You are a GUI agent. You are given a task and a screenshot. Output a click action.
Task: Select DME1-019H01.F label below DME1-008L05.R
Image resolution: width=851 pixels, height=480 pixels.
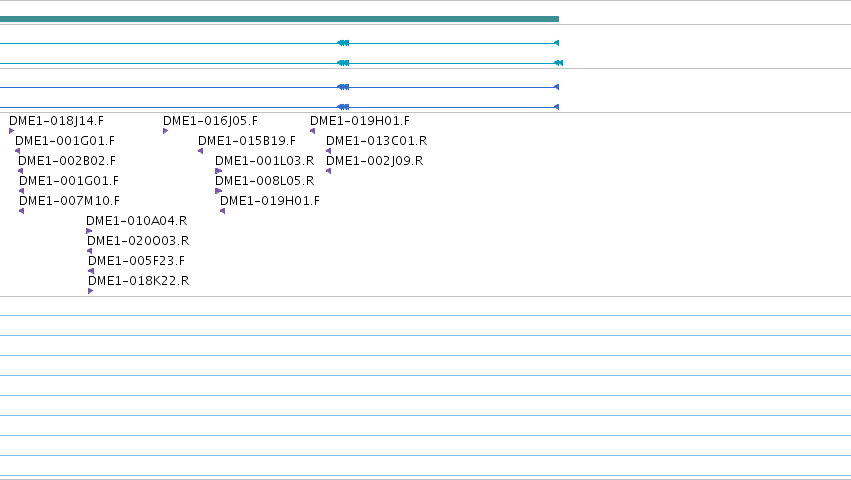[x=270, y=201]
